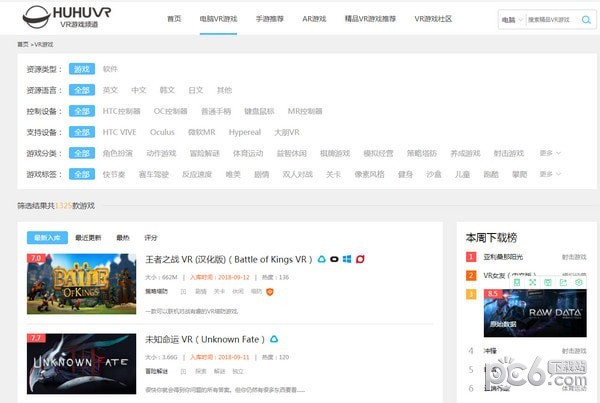Viewport: 600px width, 403px height.
Task: Filter supported device by Oculus
Action: pos(162,132)
